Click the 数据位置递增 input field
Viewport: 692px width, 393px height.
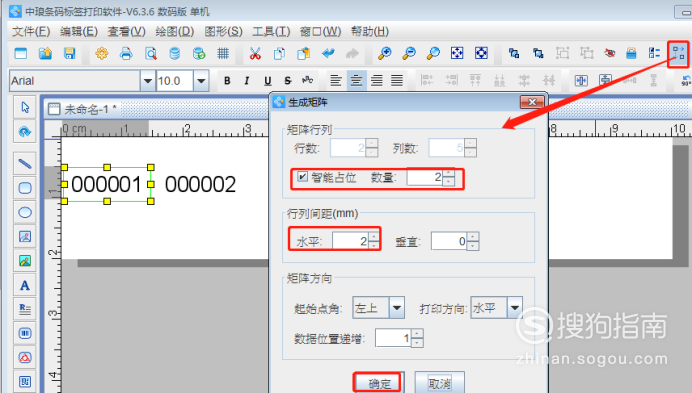click(394, 339)
